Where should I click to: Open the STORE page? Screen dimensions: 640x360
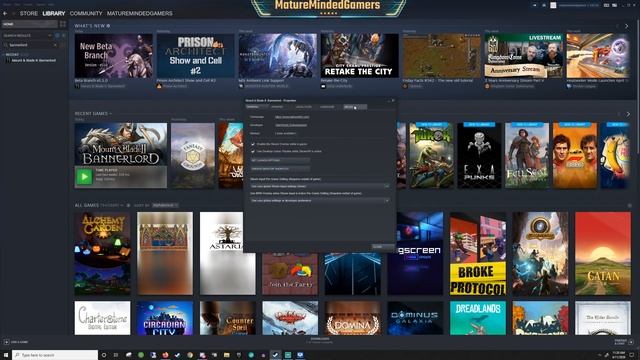29,13
